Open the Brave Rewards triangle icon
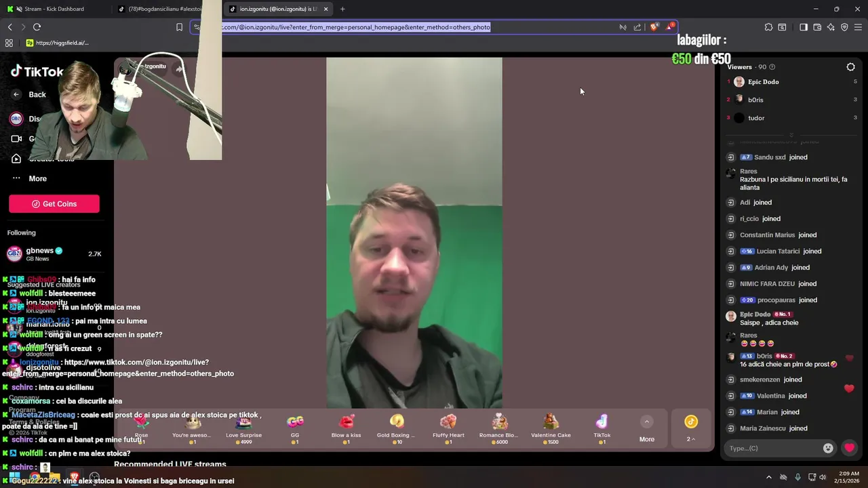This screenshot has width=868, height=488. pos(670,27)
